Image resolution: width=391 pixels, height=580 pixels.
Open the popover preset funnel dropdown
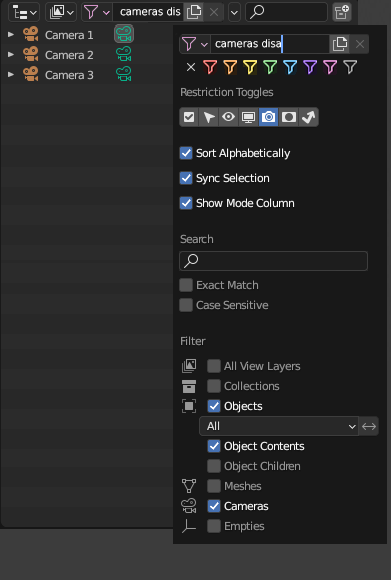tap(195, 44)
